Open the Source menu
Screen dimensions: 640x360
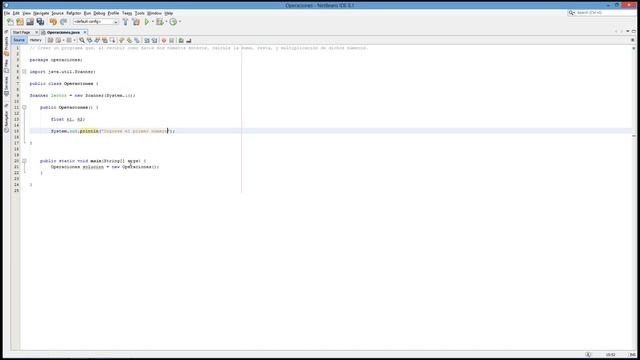[x=58, y=13]
